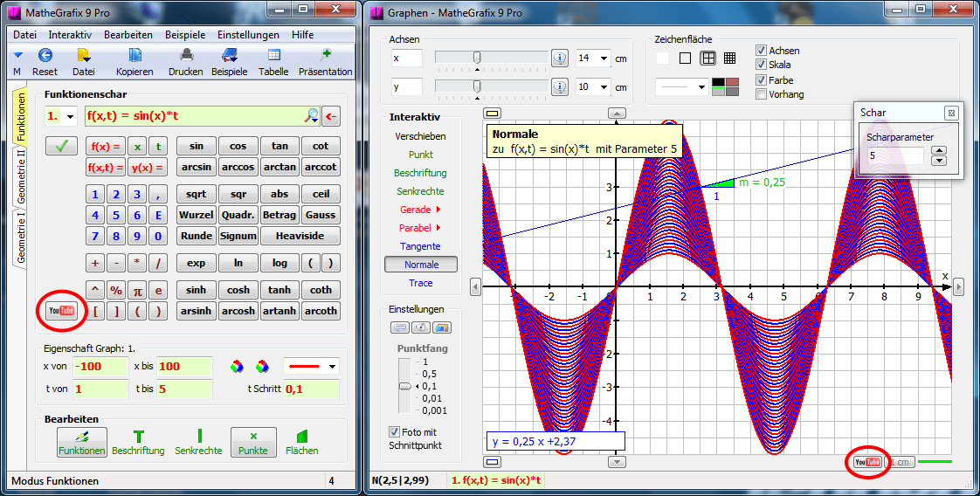Click the magnifier icon in function field
This screenshot has height=496, width=980.
[x=311, y=116]
